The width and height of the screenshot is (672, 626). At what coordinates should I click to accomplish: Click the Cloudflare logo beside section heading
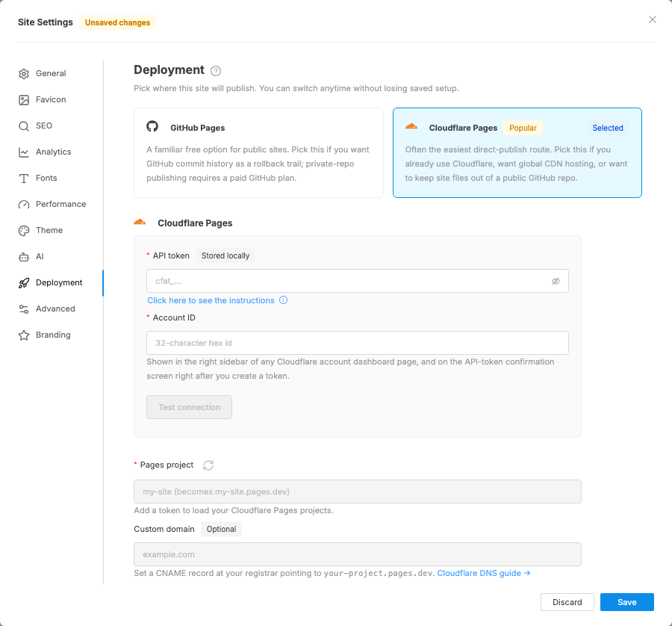click(x=140, y=222)
